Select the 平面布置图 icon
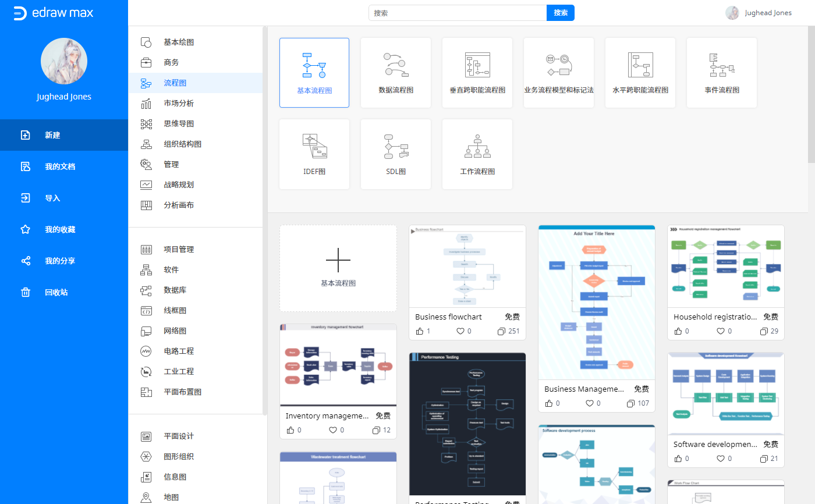This screenshot has width=815, height=504. pyautogui.click(x=146, y=392)
